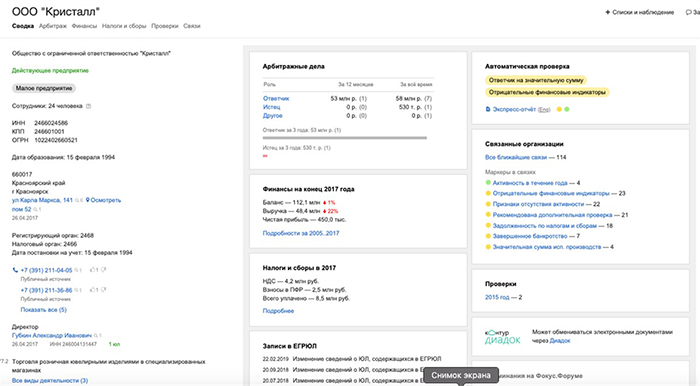Expand Все виды деятельности (3)
This screenshot has height=386, width=700.
(x=50, y=381)
